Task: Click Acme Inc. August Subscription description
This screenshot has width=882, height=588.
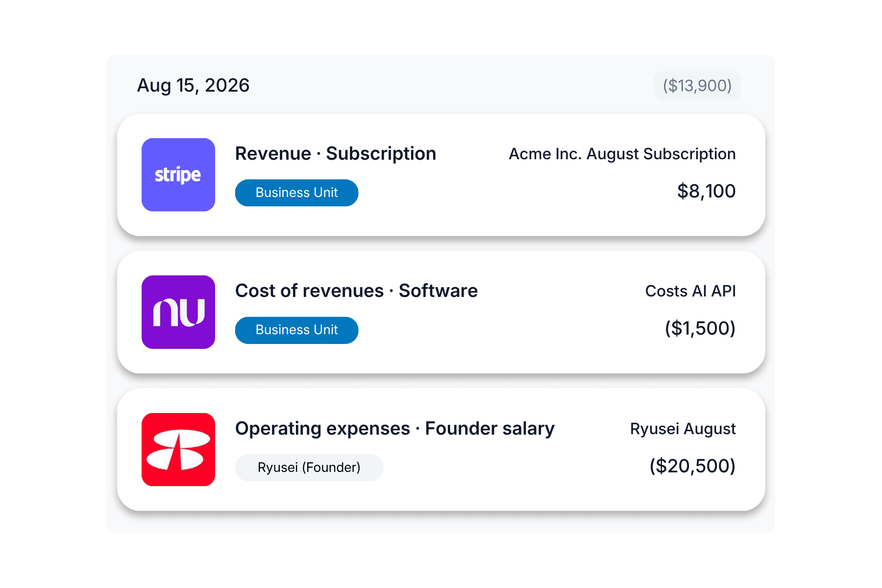Action: (x=622, y=154)
